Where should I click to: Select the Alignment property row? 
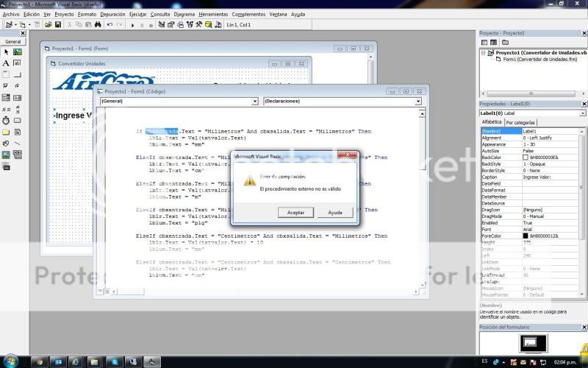(530, 138)
